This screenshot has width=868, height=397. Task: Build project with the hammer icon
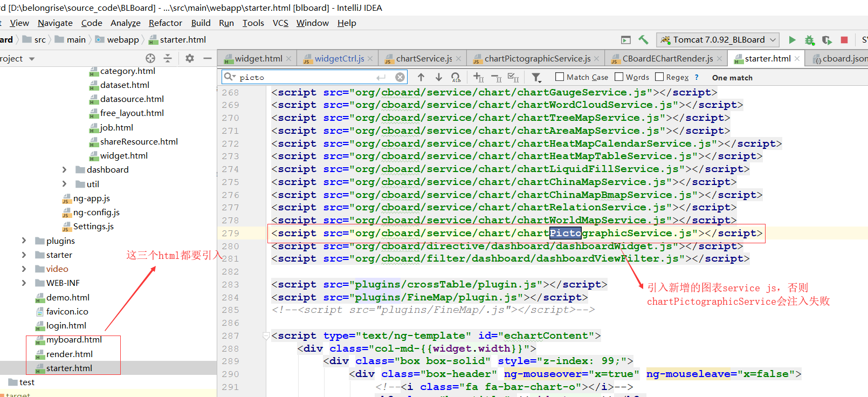[x=643, y=40]
